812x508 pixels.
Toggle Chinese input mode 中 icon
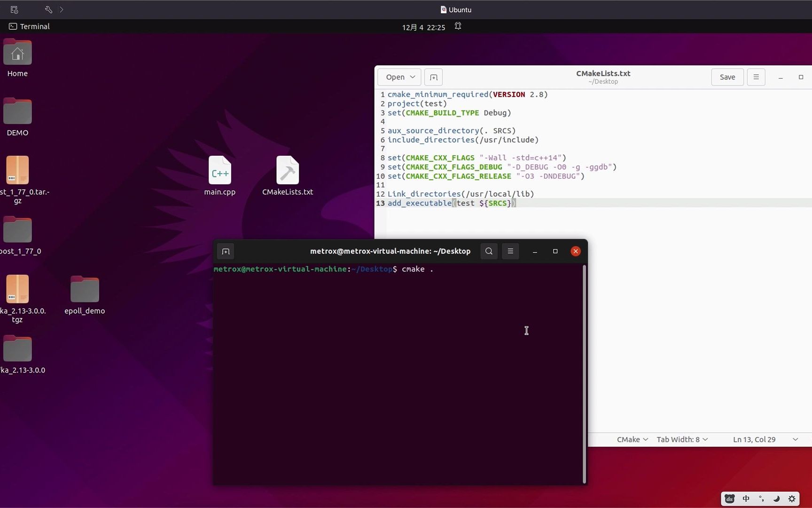click(746, 499)
